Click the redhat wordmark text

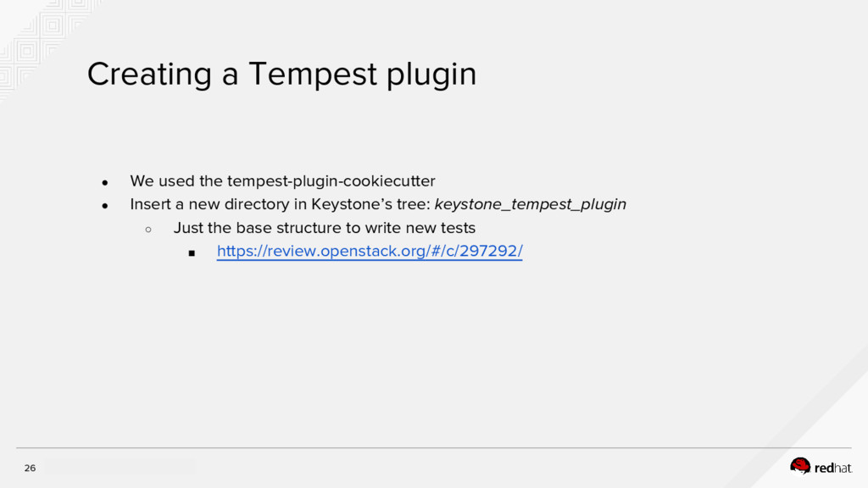click(832, 467)
